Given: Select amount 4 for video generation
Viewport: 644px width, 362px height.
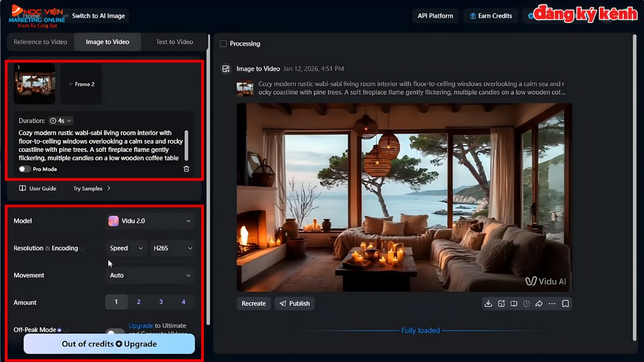Looking at the screenshot, I should pyautogui.click(x=183, y=302).
